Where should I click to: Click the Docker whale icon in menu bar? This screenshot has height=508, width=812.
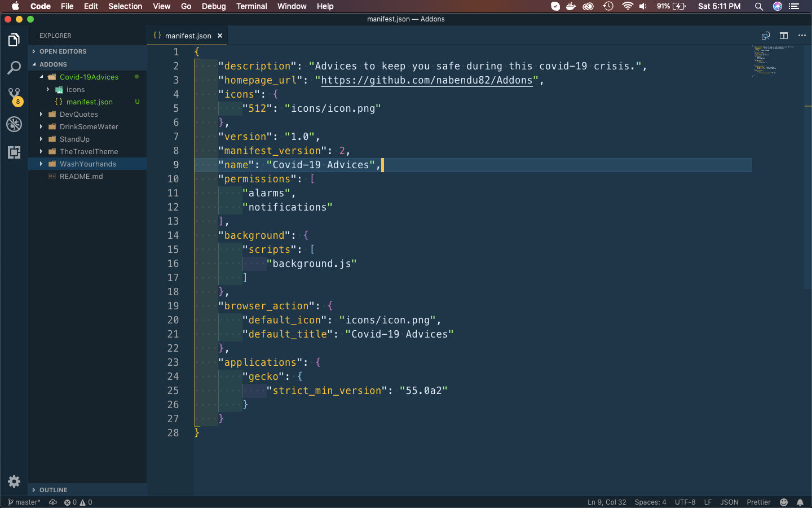[571, 6]
